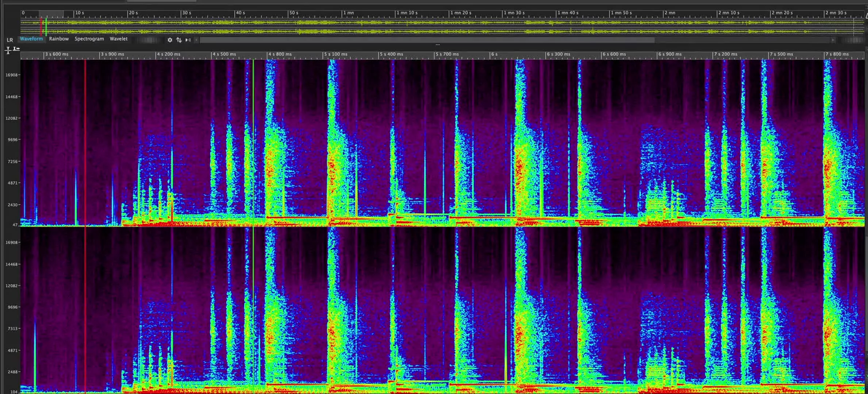This screenshot has height=394, width=868.
Task: Expand hidden options via the chevron beside the play icon
Action: 196,40
